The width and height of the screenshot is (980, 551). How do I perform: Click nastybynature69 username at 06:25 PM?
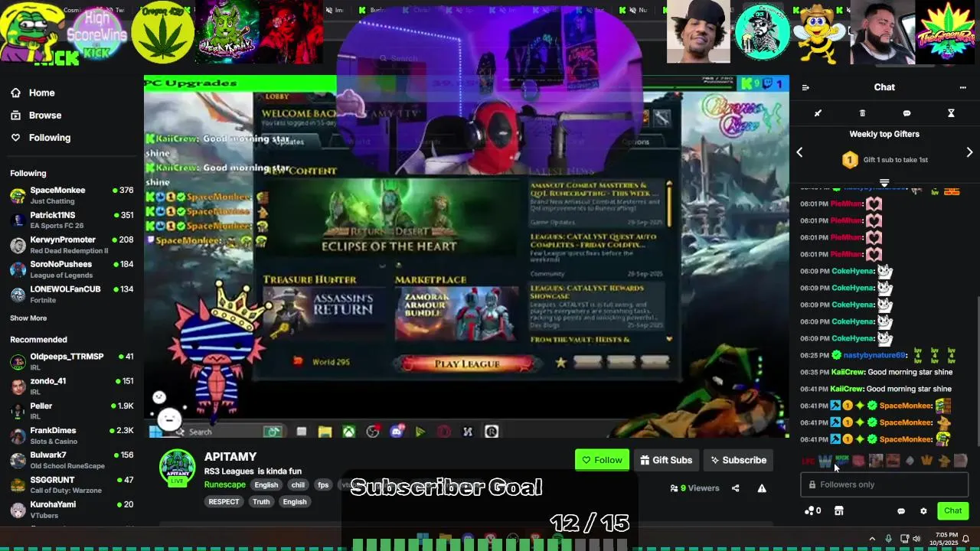pyautogui.click(x=875, y=355)
